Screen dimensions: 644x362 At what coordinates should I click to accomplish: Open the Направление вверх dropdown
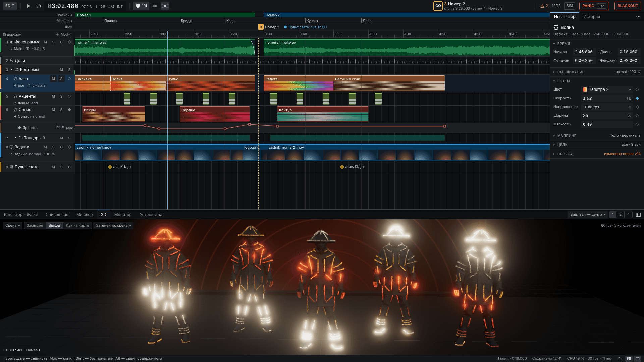(x=607, y=107)
